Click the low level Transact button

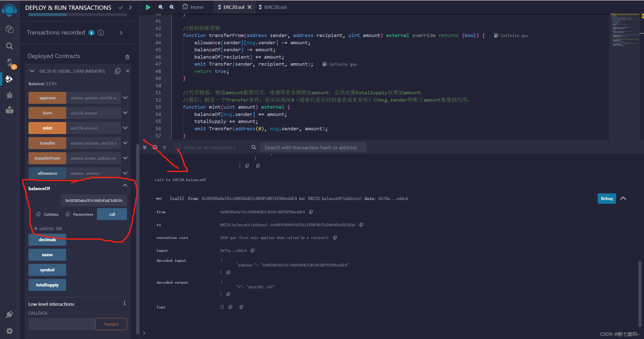111,324
